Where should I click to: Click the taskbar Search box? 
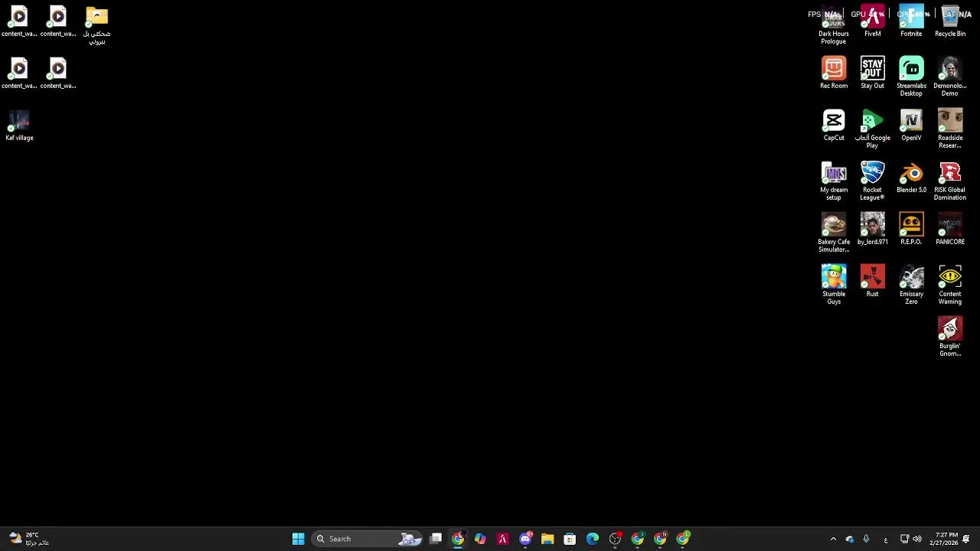(367, 539)
